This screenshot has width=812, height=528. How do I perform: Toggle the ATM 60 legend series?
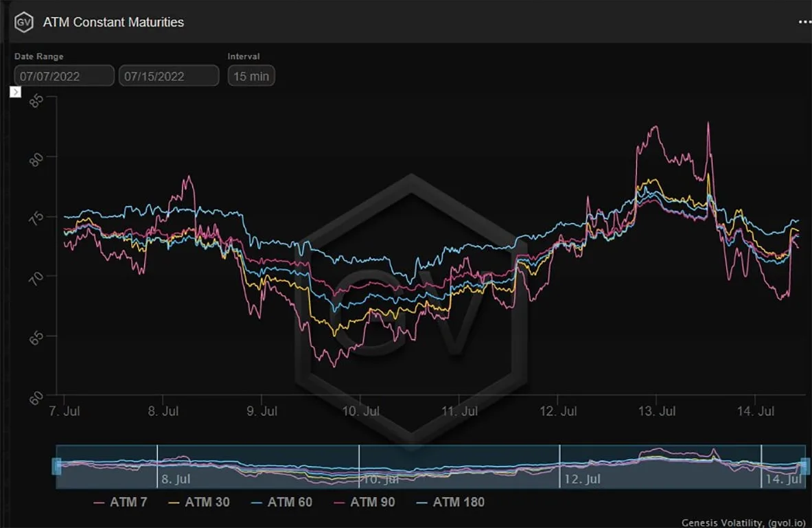click(281, 502)
